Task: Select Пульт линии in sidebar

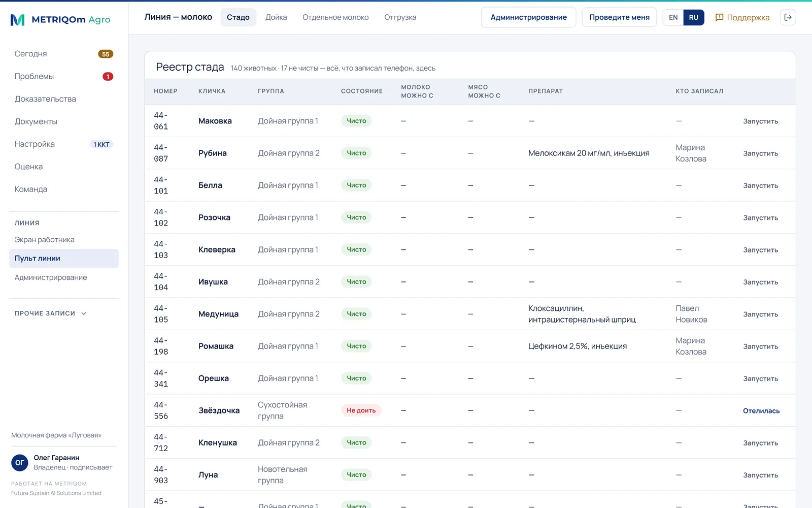Action: (64, 259)
